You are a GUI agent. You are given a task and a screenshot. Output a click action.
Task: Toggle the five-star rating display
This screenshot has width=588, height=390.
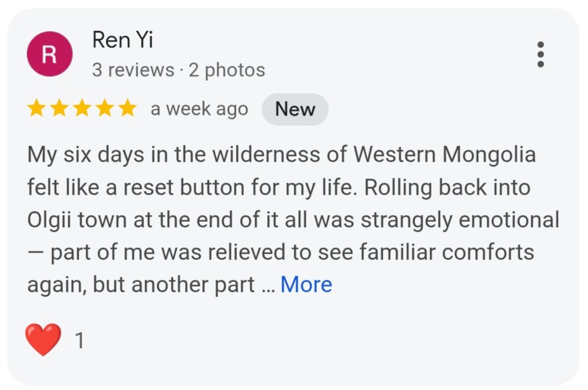pos(82,109)
